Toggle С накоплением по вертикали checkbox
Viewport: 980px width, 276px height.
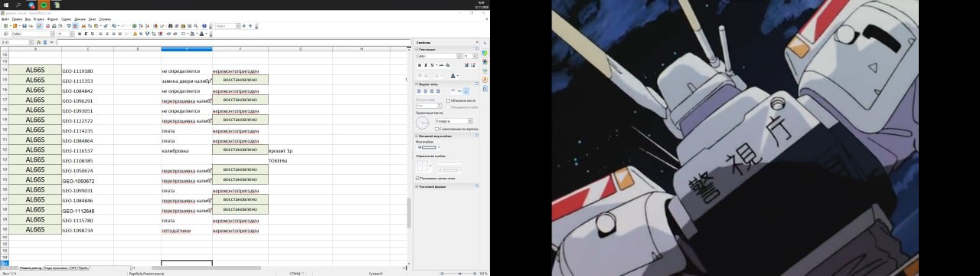(x=437, y=129)
